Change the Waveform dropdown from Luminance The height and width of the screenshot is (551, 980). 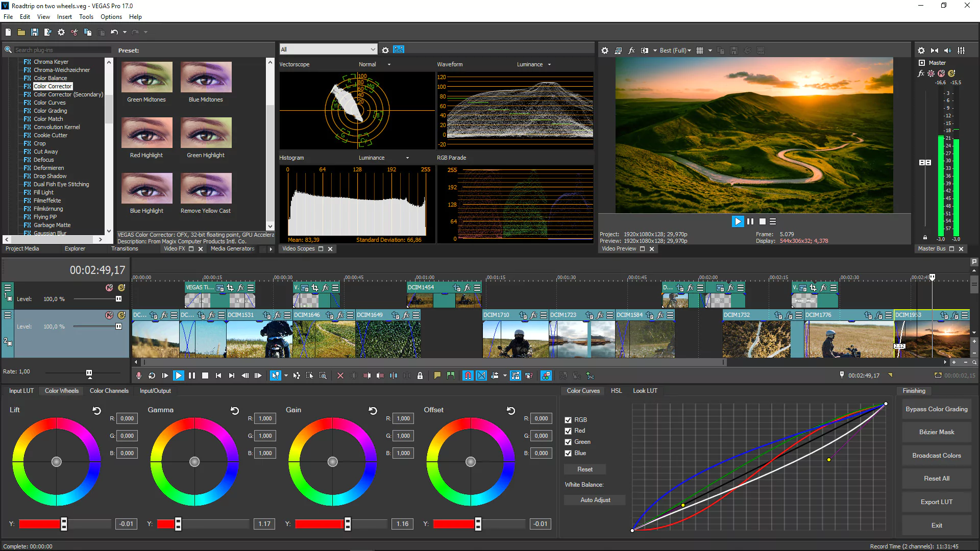point(534,64)
